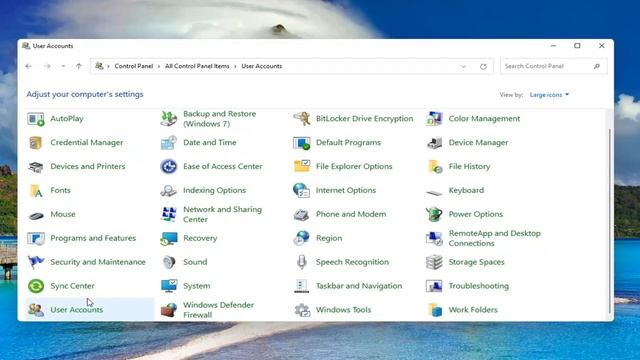The height and width of the screenshot is (360, 640).
Task: Open the Region globe icon
Action: click(x=302, y=238)
